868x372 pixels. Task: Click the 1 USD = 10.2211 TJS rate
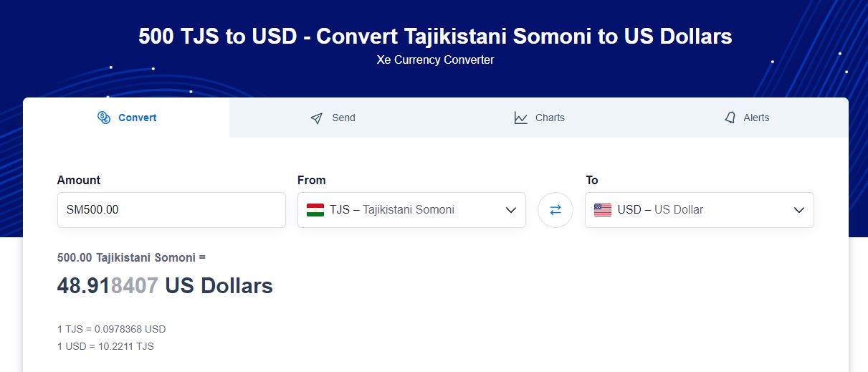coord(105,346)
